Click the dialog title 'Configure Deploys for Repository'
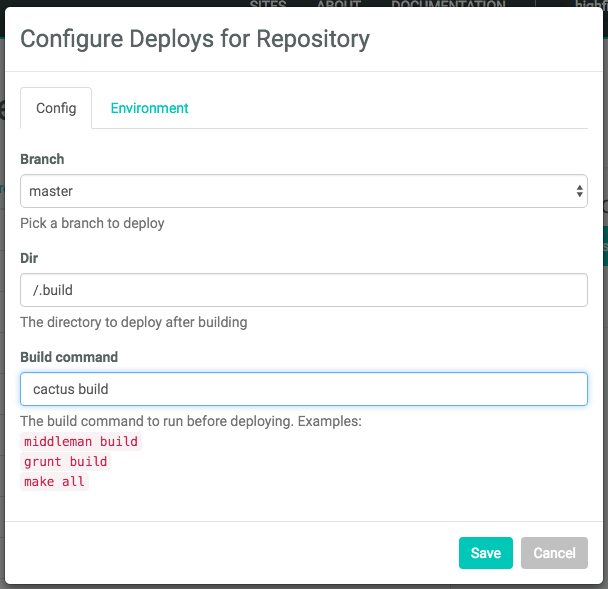This screenshot has width=608, height=589. point(195,39)
